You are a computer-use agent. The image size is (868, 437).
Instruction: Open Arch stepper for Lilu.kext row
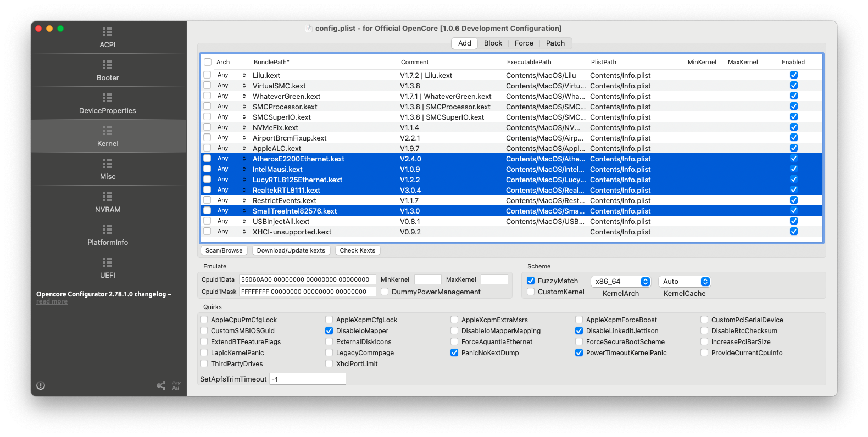244,75
